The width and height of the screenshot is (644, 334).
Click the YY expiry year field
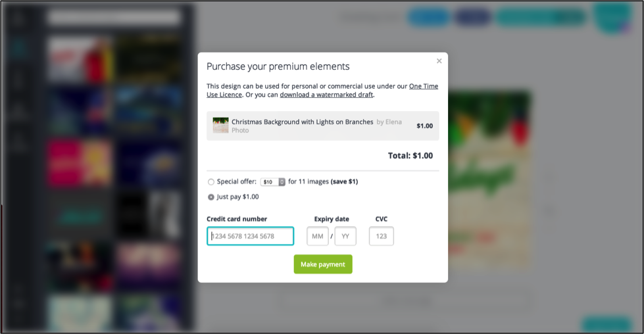pos(345,236)
